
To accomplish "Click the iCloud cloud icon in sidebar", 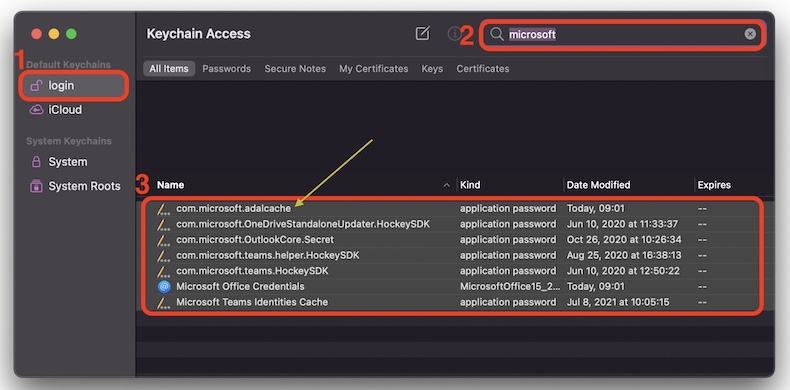I will tap(36, 110).
